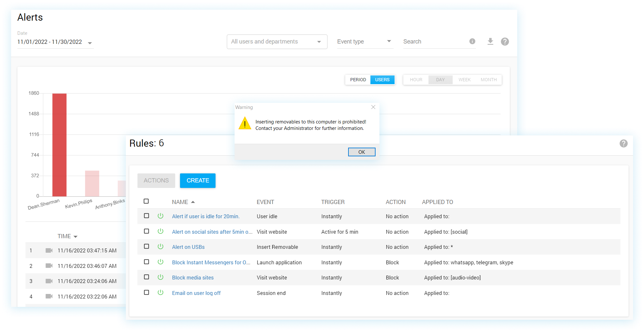Toggle power icon for Alert on USBs rule
Viewport: 644px width, 332px height.
click(x=160, y=247)
